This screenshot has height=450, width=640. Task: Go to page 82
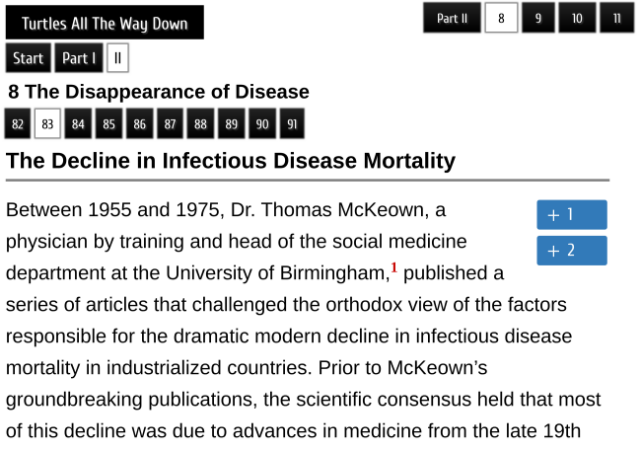[x=17, y=124]
